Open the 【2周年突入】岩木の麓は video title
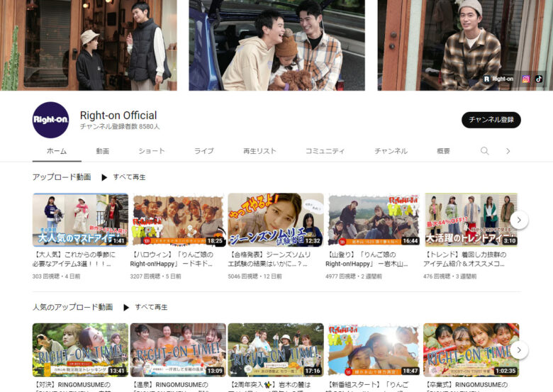The height and width of the screenshot is (392, 553). click(x=269, y=386)
